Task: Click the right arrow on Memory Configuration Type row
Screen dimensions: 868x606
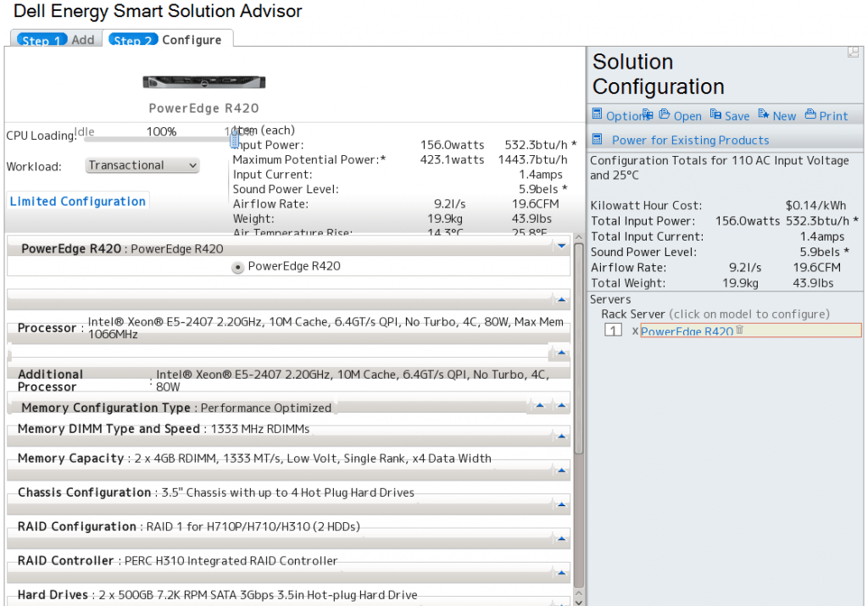Action: point(561,406)
